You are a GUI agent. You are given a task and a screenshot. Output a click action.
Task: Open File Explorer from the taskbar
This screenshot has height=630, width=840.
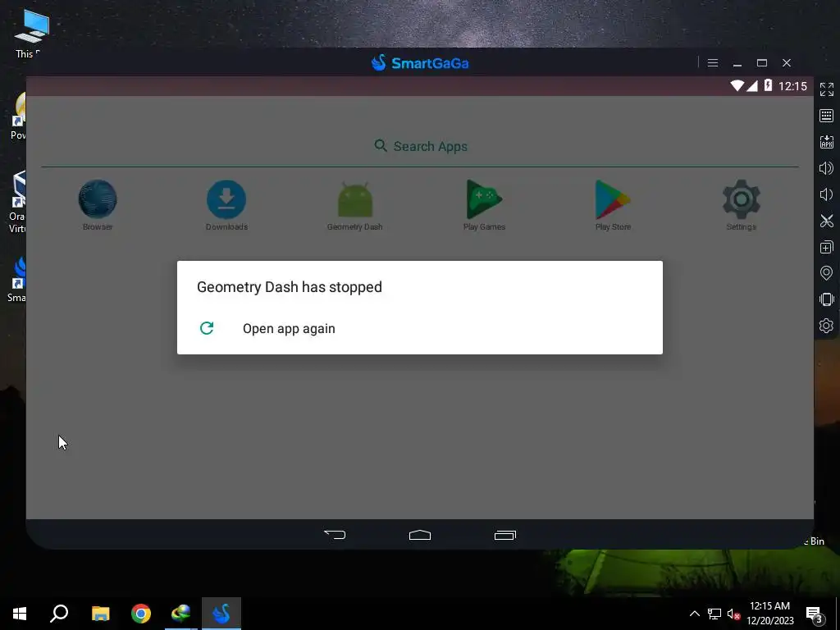[x=100, y=614]
